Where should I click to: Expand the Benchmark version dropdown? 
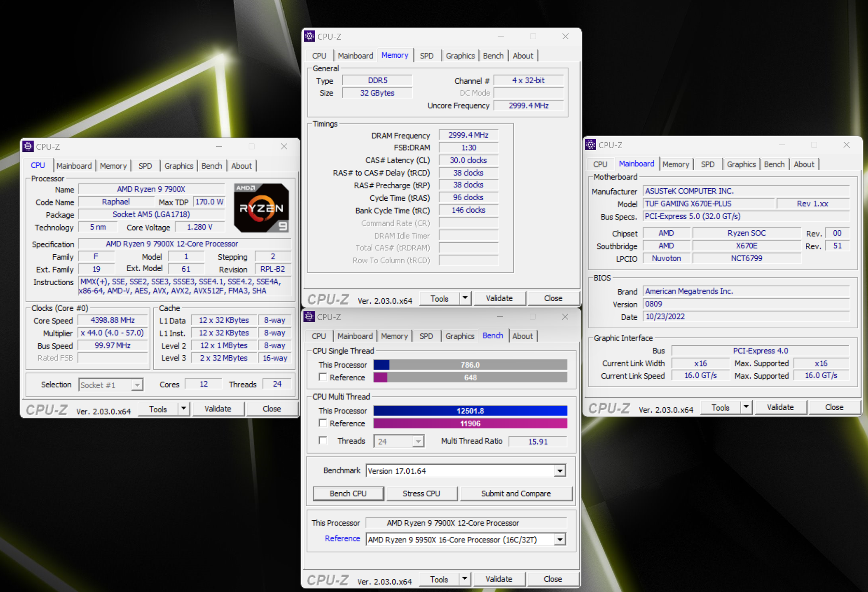[560, 471]
